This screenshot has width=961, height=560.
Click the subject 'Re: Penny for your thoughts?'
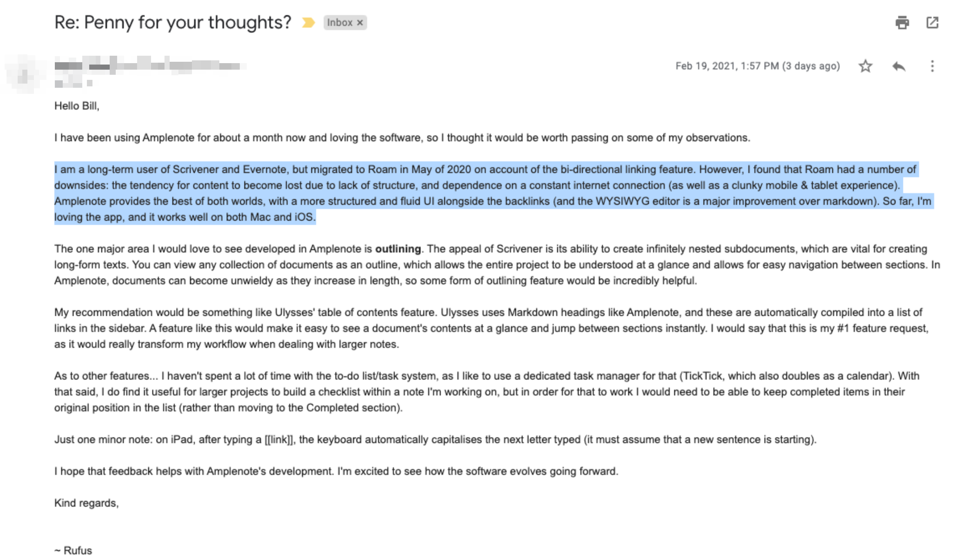coord(173,22)
